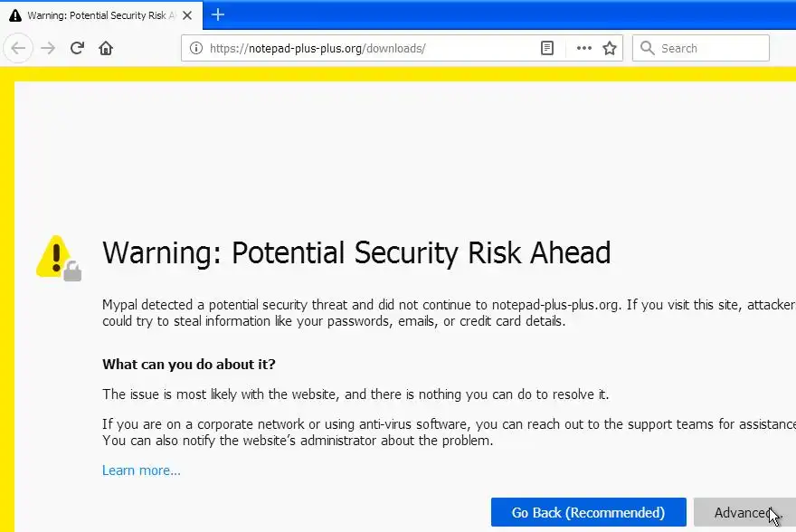The image size is (796, 532).
Task: Reload the current page
Action: [77, 48]
